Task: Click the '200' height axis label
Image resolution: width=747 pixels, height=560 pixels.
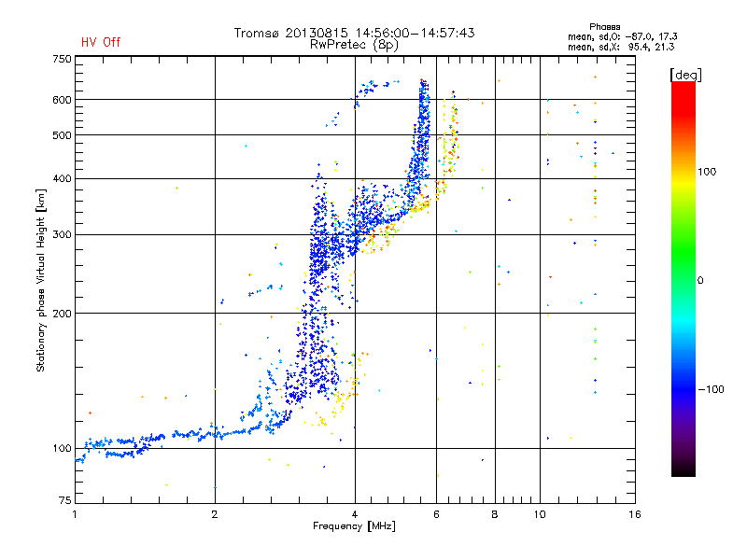Action: coord(62,314)
